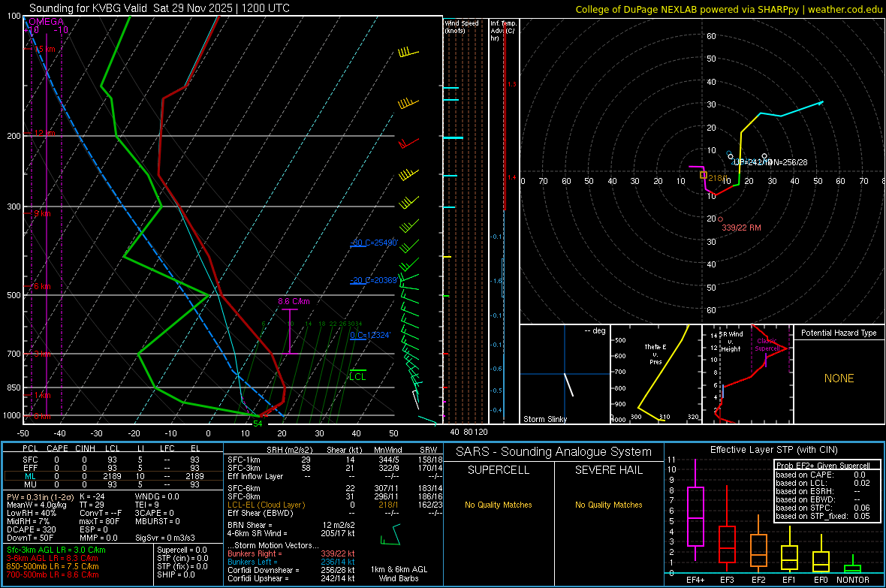Click 'No Quality Matches' under SUPERCELL
Image resolution: width=886 pixels, height=588 pixels.
click(499, 505)
